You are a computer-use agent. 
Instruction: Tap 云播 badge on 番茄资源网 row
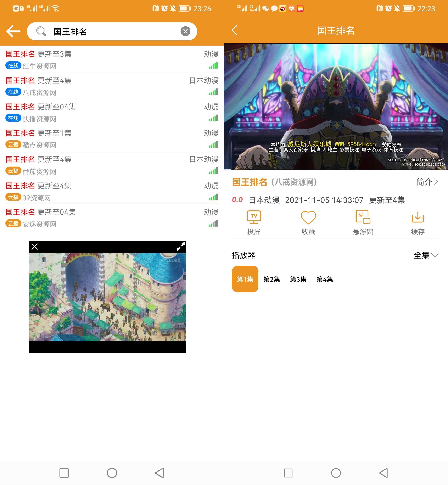tap(13, 171)
